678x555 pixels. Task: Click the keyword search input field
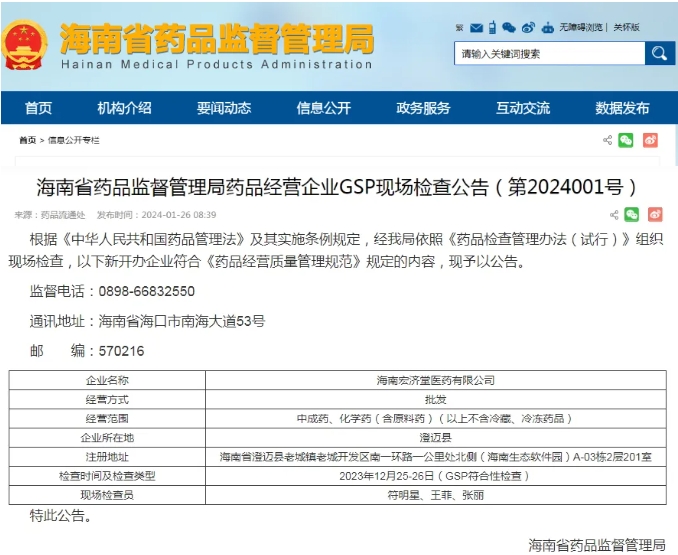tap(547, 54)
